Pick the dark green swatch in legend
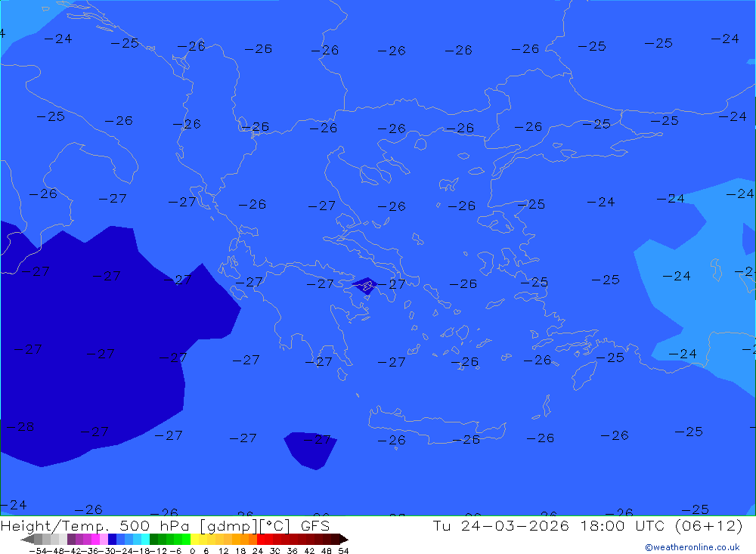Image resolution: width=756 pixels, height=554 pixels. tap(153, 540)
